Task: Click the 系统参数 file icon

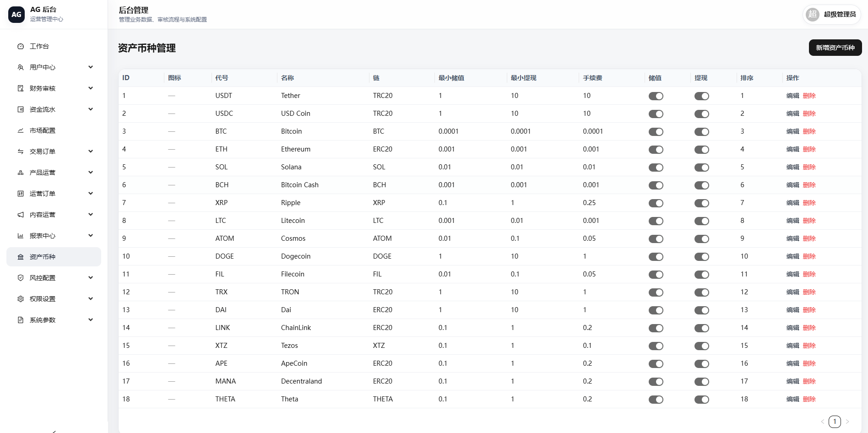Action: pyautogui.click(x=21, y=320)
